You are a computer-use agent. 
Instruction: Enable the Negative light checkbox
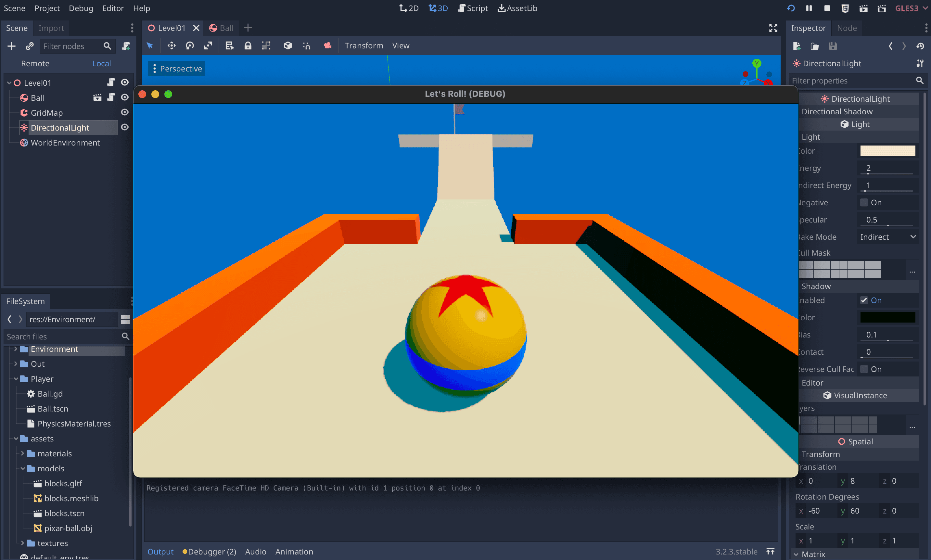pos(864,203)
